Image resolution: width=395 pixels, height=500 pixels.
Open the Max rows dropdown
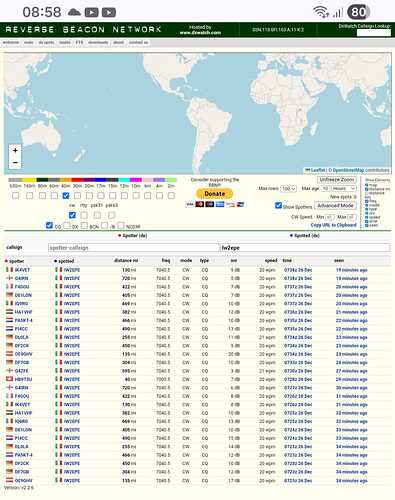288,189
